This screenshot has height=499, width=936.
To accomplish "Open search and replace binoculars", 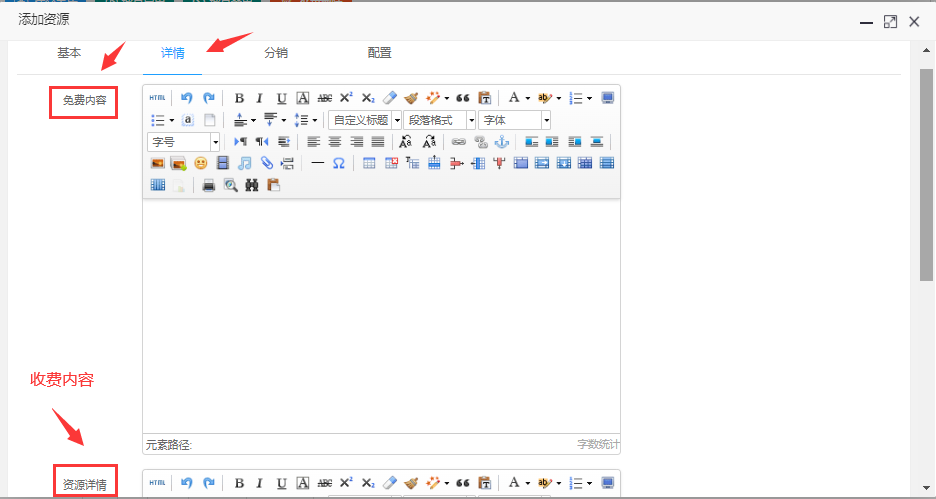I will (252, 186).
